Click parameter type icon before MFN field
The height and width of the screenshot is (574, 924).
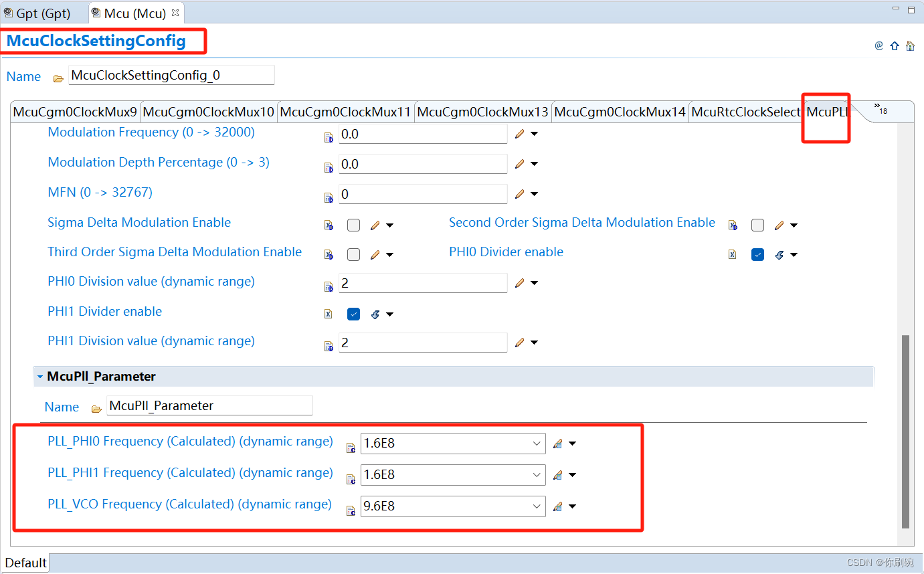329,198
